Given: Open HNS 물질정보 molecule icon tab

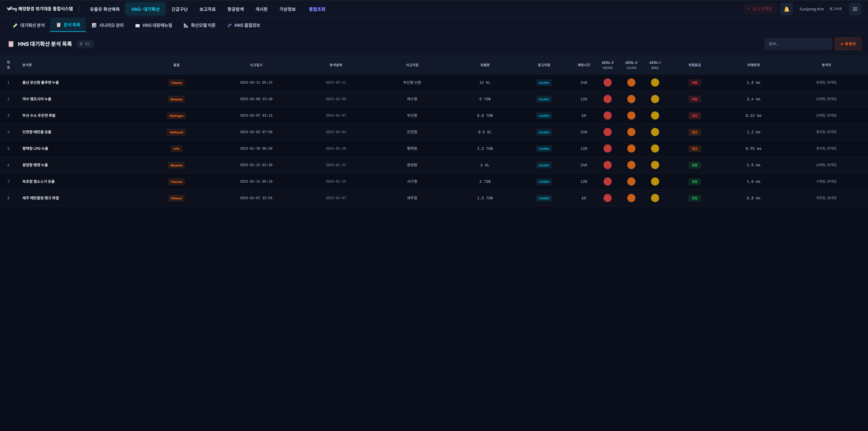Looking at the screenshot, I should [x=243, y=25].
